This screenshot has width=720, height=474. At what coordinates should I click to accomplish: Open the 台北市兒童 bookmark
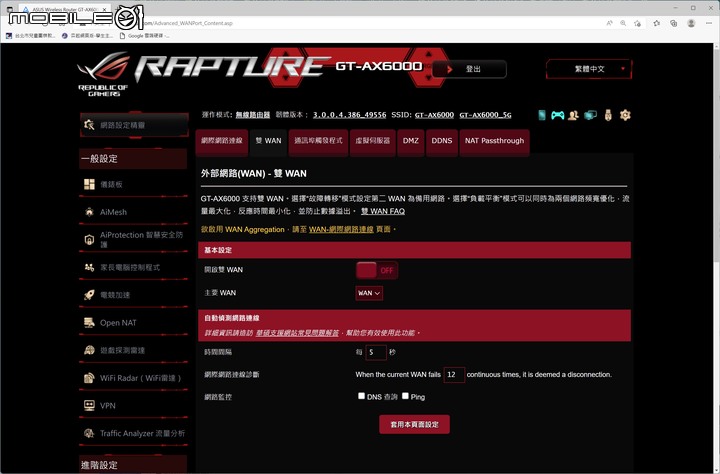point(30,36)
